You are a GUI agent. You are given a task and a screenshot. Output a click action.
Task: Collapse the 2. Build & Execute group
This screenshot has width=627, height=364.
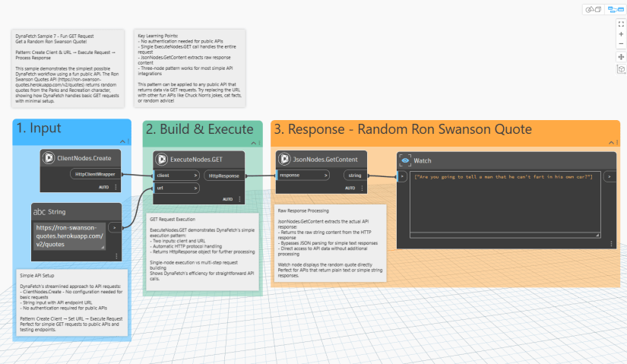pos(252,141)
